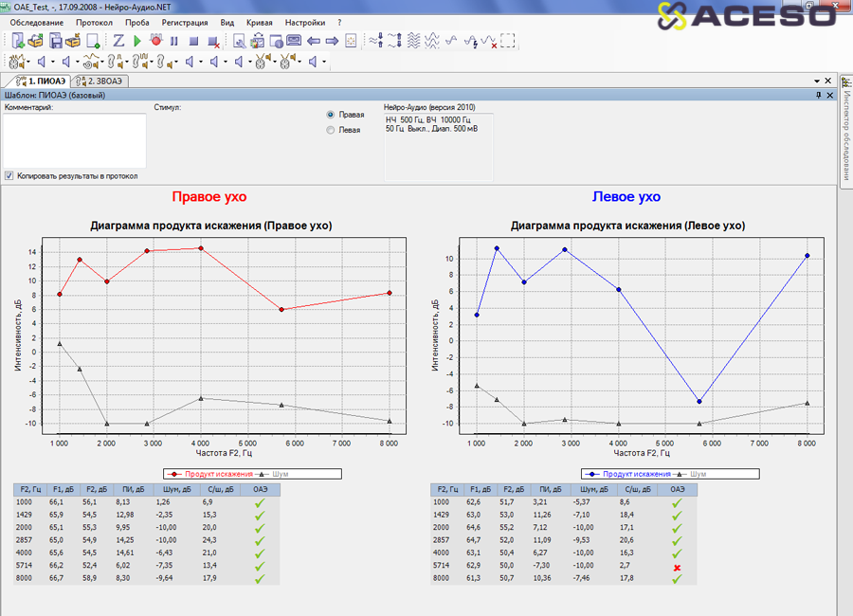Click the pin icon of the template panel

click(x=818, y=95)
